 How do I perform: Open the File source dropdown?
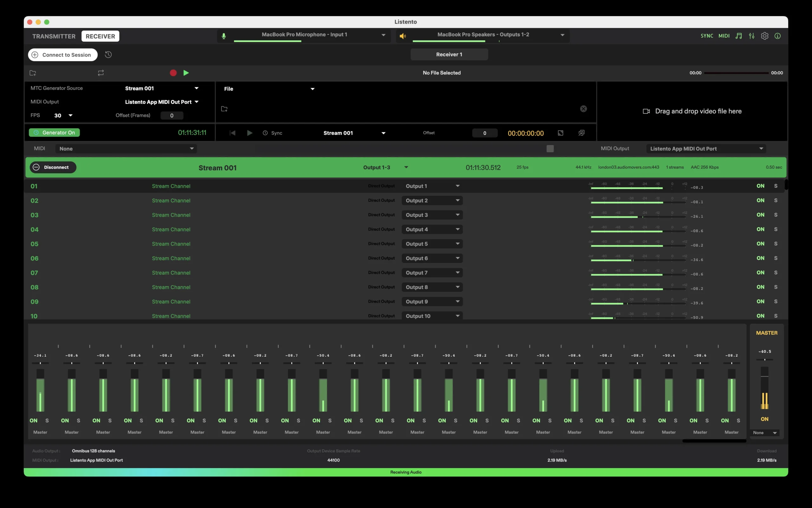point(269,89)
